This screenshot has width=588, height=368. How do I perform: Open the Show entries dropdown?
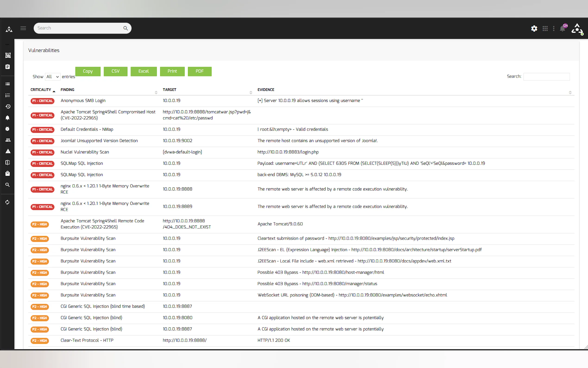pyautogui.click(x=53, y=77)
